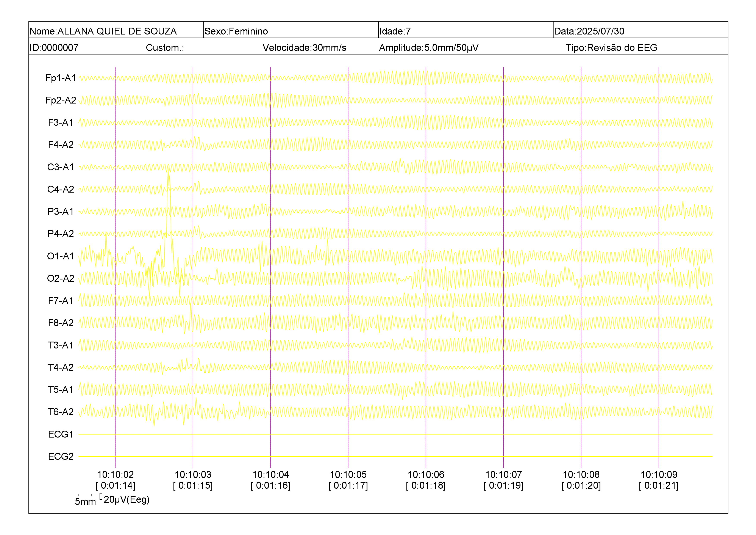Click the Sexo:Feminino field
Screen dimensions: 756x535
pyautogui.click(x=291, y=30)
